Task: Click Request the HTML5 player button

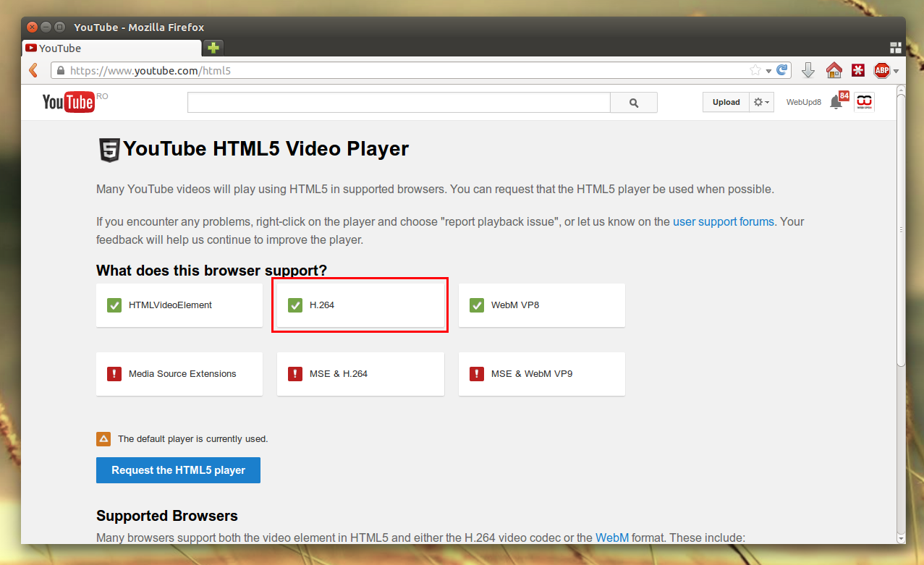Action: tap(178, 470)
